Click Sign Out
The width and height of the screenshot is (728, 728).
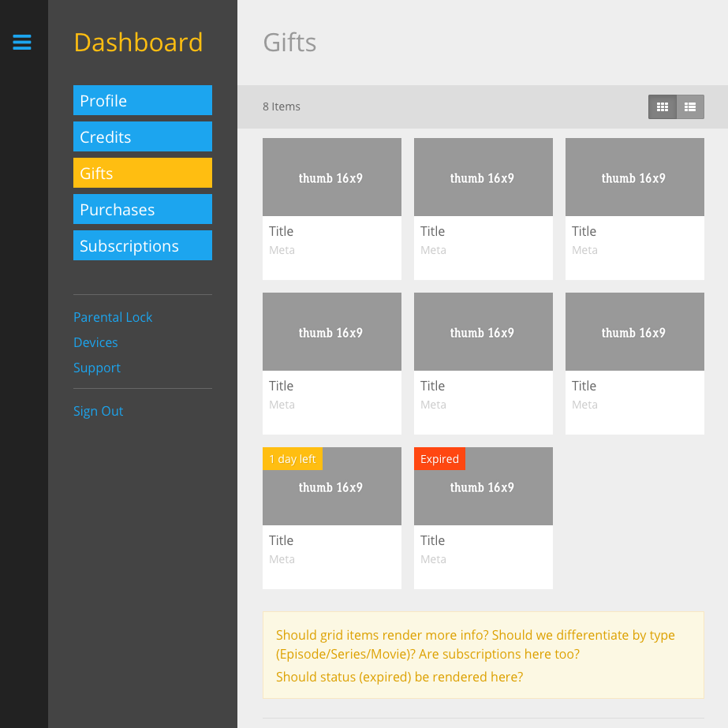pyautogui.click(x=98, y=411)
